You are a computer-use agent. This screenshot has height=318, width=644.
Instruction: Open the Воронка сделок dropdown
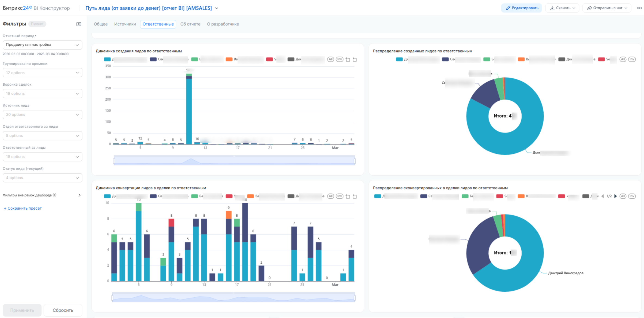coord(42,93)
